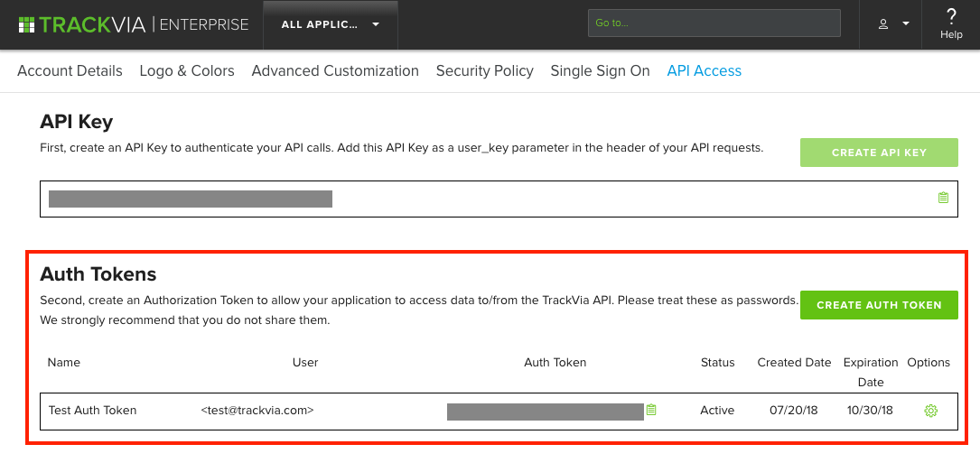The width and height of the screenshot is (980, 472).
Task: Expand the All Applications dropdown
Action: click(331, 24)
